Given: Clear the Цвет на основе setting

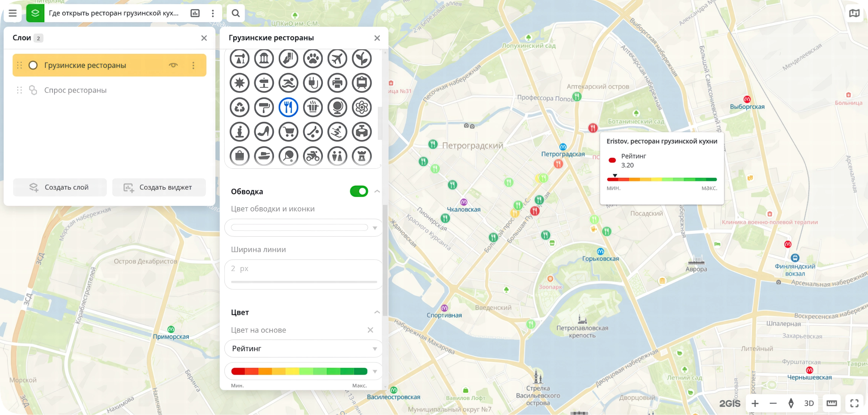Looking at the screenshot, I should 370,330.
